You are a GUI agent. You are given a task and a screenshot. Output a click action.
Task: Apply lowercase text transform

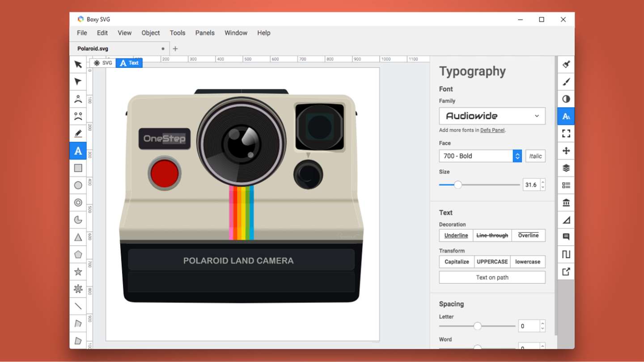528,262
